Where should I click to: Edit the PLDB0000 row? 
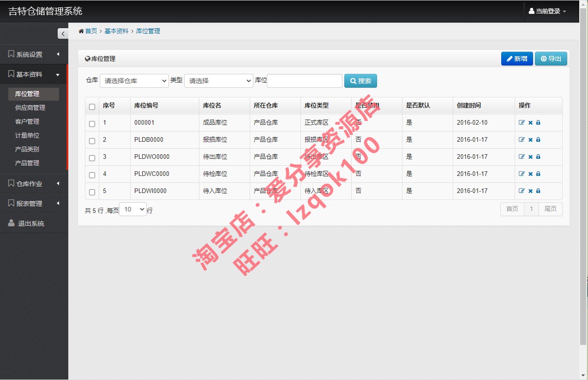pyautogui.click(x=522, y=140)
